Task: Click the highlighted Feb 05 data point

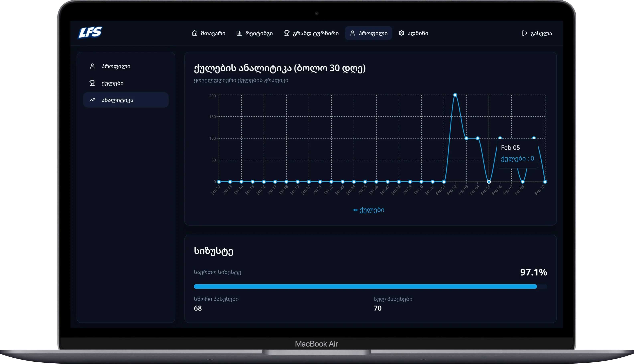Action: [x=489, y=182]
